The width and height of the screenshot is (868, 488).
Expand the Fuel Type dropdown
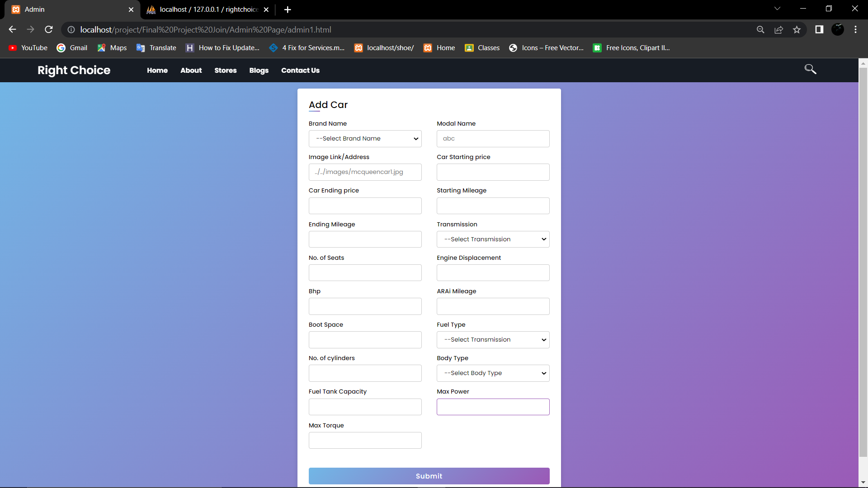493,339
